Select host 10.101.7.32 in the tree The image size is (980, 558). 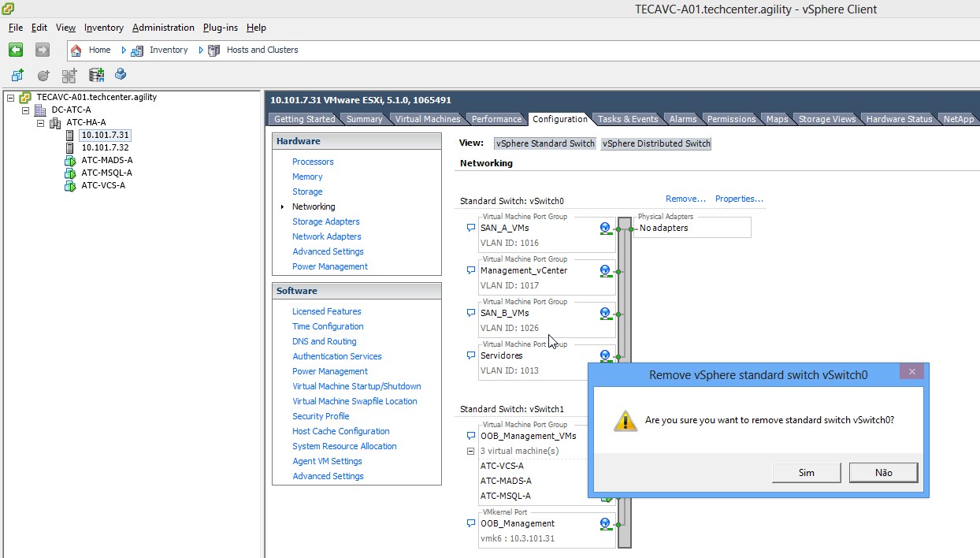(105, 147)
